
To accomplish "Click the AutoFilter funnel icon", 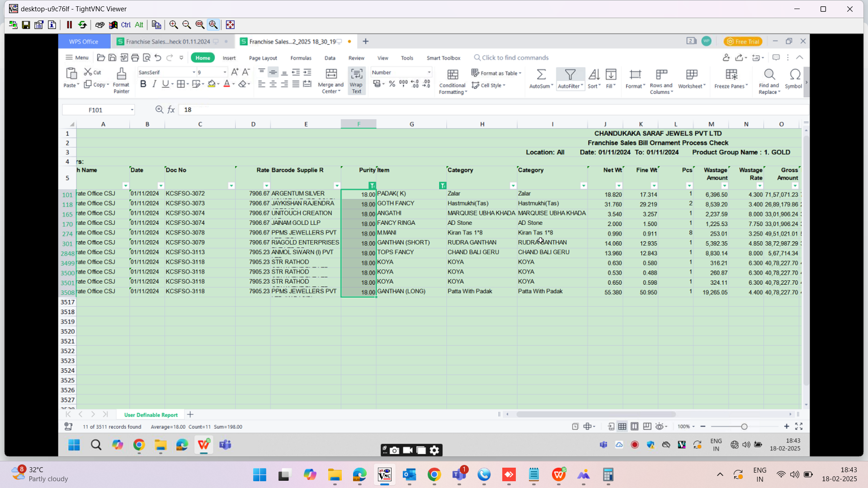I will tap(570, 74).
